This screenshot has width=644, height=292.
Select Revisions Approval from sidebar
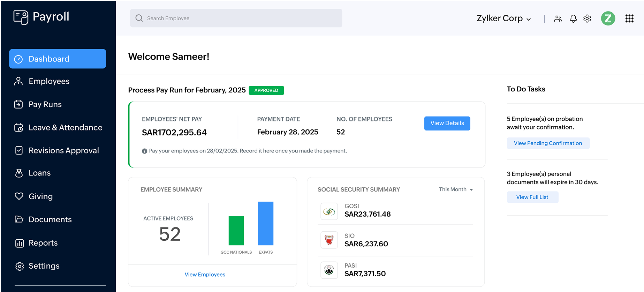[x=63, y=151]
